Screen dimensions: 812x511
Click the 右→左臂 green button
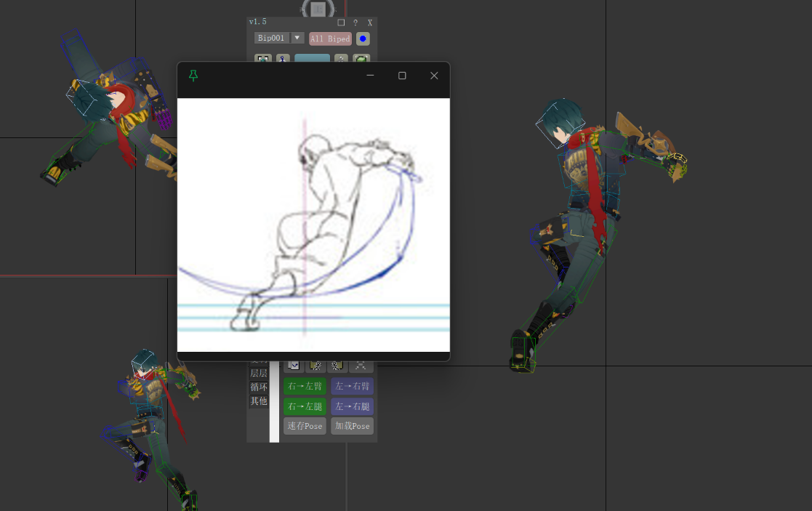tap(305, 386)
